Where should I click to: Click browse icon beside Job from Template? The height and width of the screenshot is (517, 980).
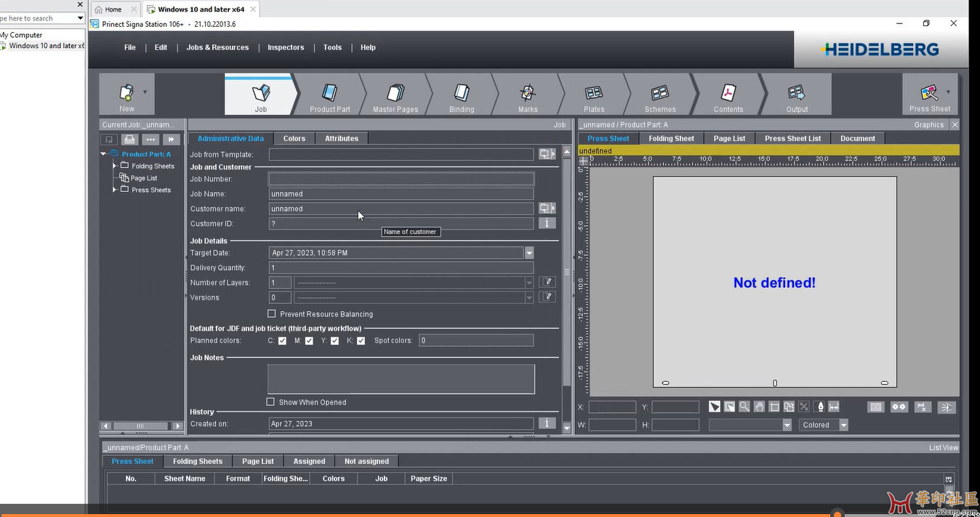(547, 154)
